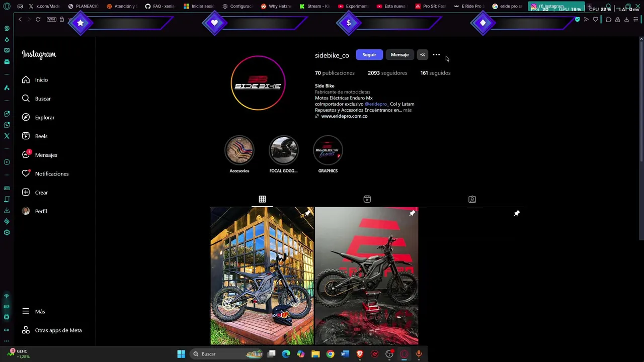Send a message via Mensaje button
Viewport: 644px width, 362px height.
[399, 55]
